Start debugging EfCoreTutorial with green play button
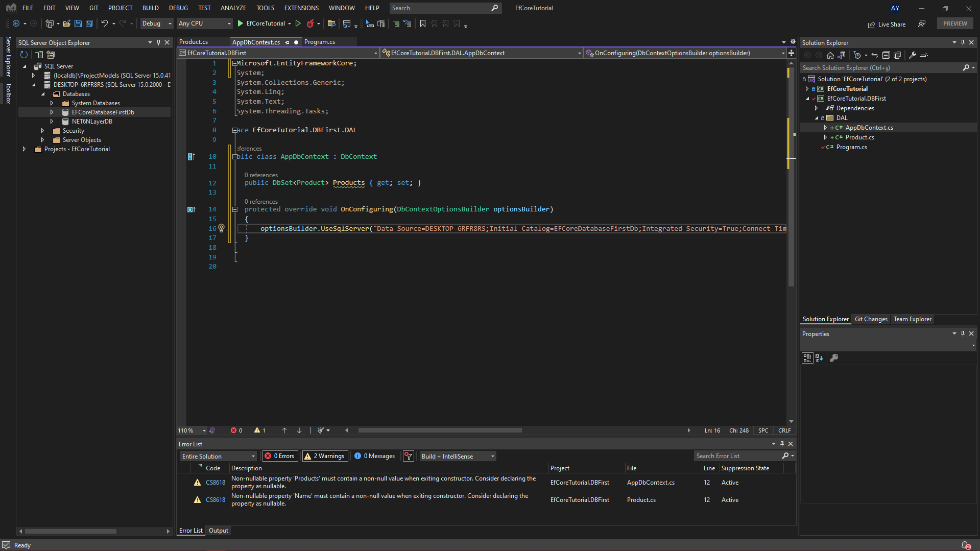980x551 pixels. 240,23
